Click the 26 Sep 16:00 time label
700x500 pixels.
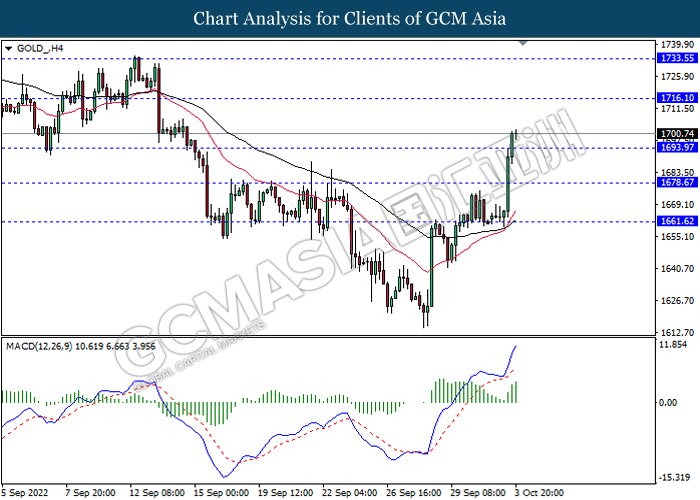414,493
